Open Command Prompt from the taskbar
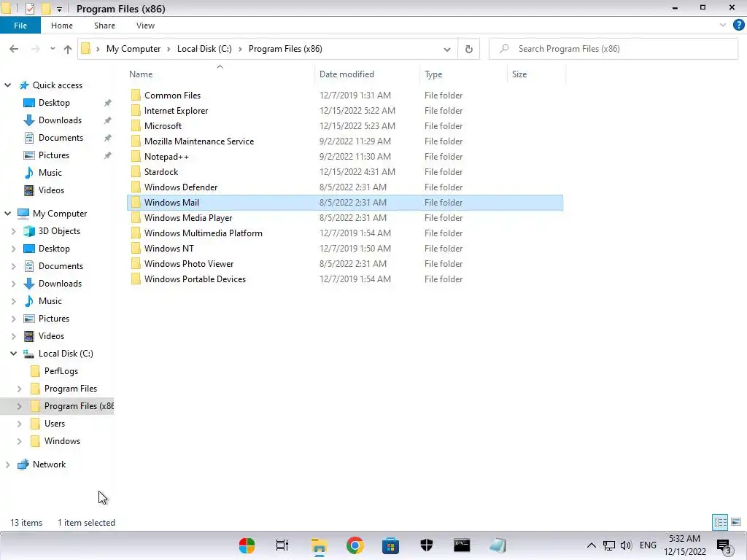Screen dimensions: 747x560 [462, 545]
